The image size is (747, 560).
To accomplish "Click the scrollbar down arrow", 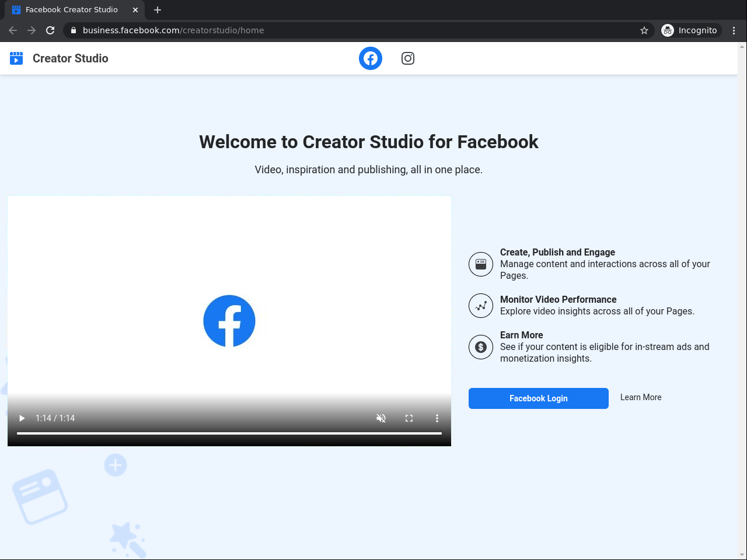I will tap(742, 555).
